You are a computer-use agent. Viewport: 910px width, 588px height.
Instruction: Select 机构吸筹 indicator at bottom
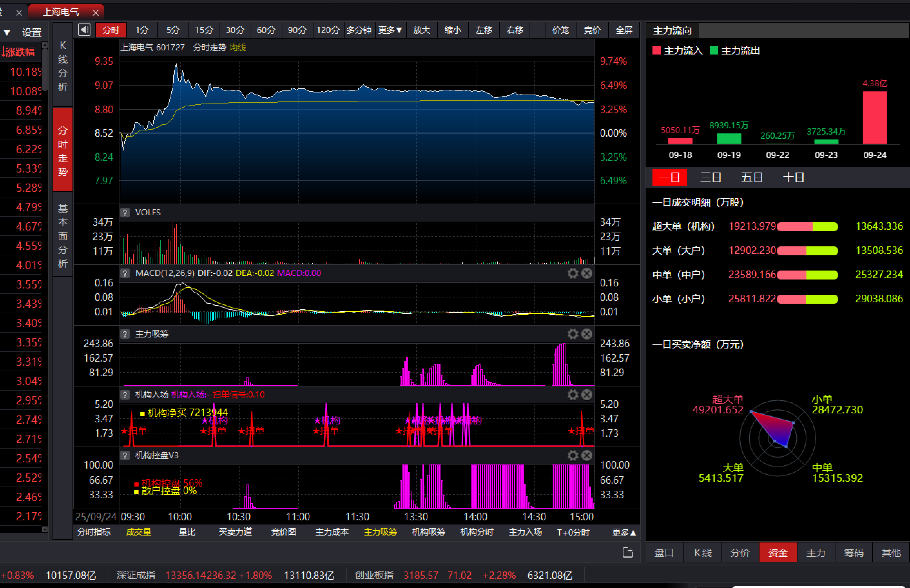pyautogui.click(x=428, y=532)
